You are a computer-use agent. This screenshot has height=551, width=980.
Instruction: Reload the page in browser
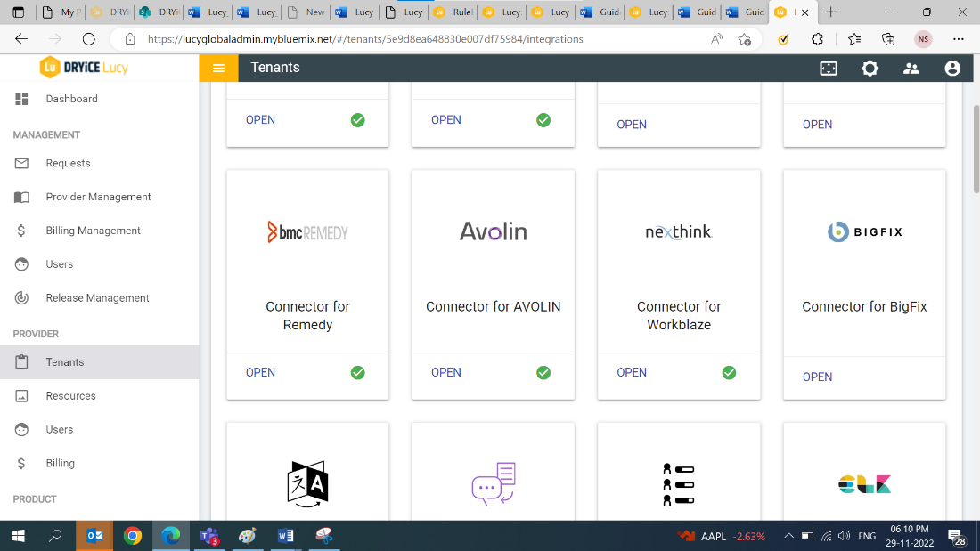89,39
